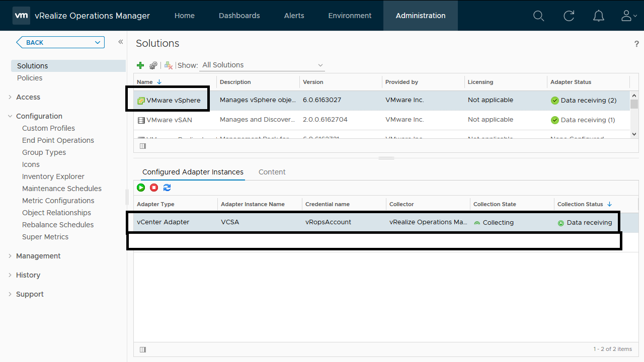
Task: Open Super Metrics in the sidebar
Action: tap(45, 237)
